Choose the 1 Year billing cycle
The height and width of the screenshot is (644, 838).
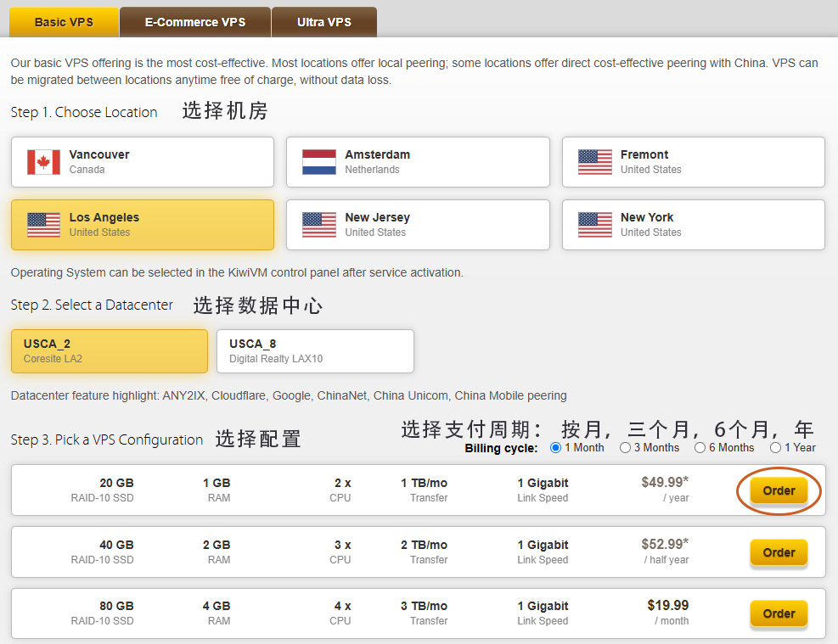775,448
